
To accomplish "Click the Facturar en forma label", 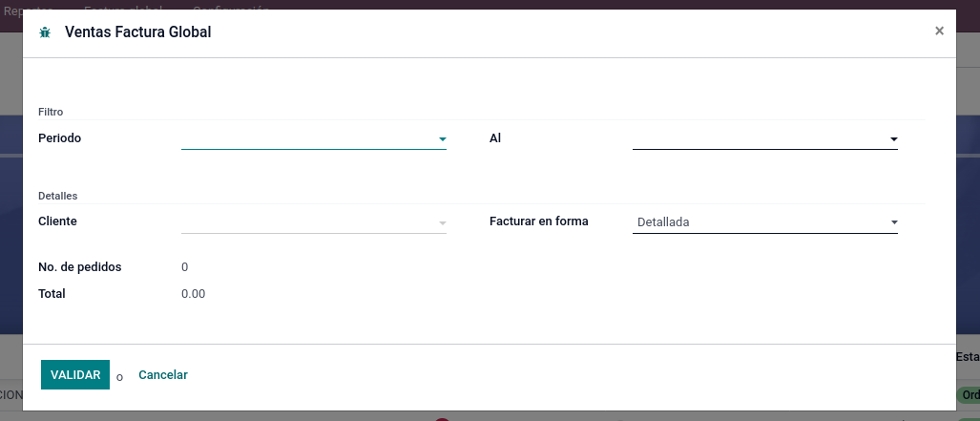I will (538, 221).
